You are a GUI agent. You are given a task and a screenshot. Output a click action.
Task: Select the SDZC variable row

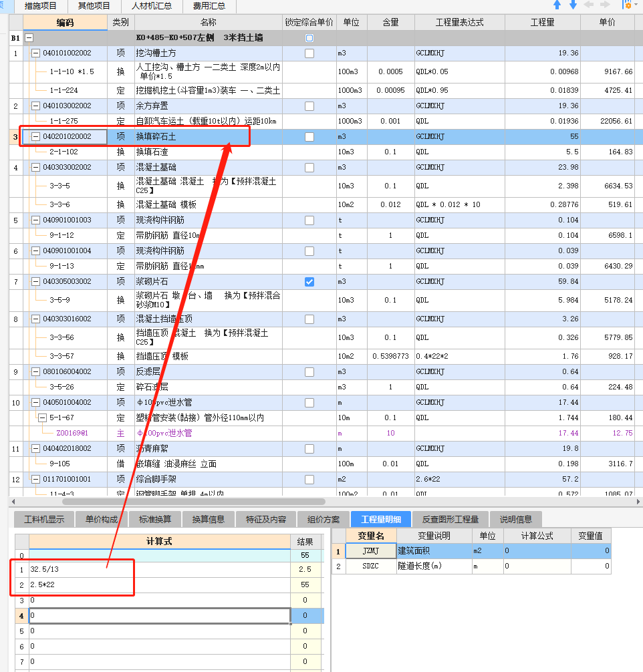(x=472, y=566)
